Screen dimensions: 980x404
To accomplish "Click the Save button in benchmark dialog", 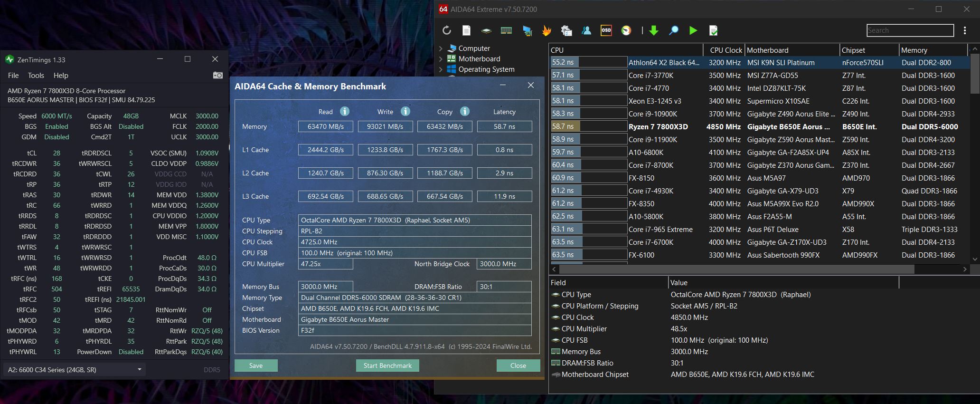I will point(256,366).
